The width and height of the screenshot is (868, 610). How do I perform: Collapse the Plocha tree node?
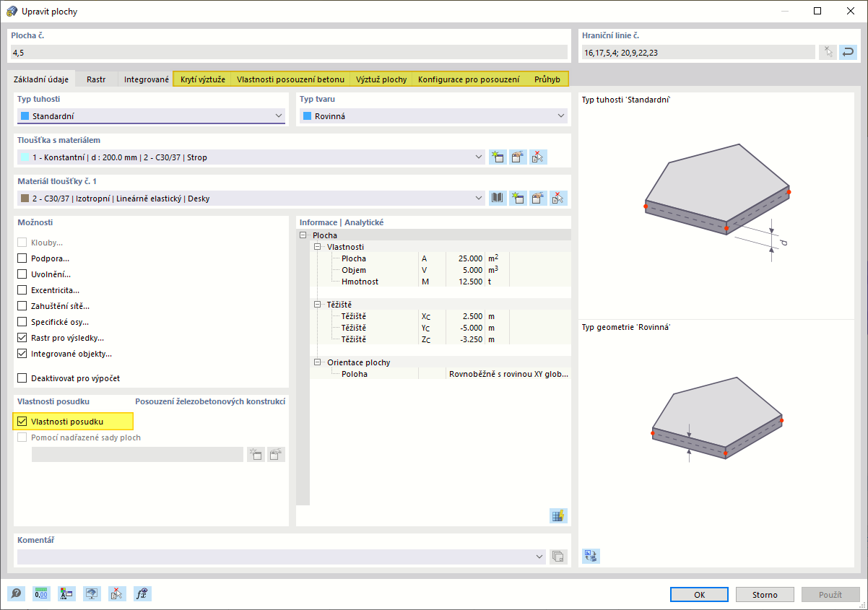[303, 235]
